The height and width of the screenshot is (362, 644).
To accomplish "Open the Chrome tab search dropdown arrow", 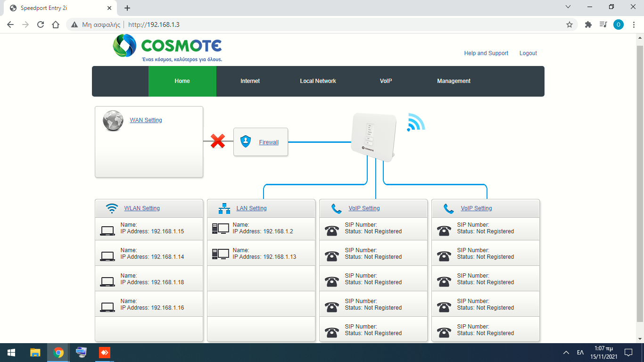I will point(568,7).
